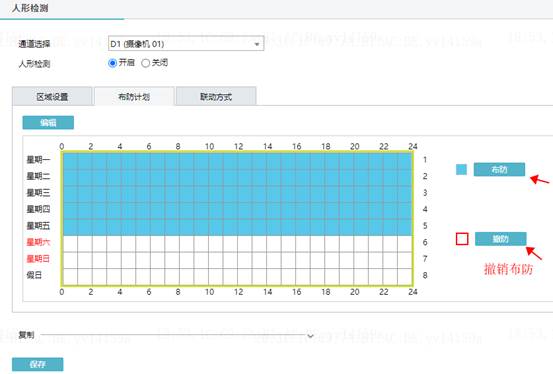Click dropdown arrow next to D1 camera
The height and width of the screenshot is (374, 553).
coord(257,44)
